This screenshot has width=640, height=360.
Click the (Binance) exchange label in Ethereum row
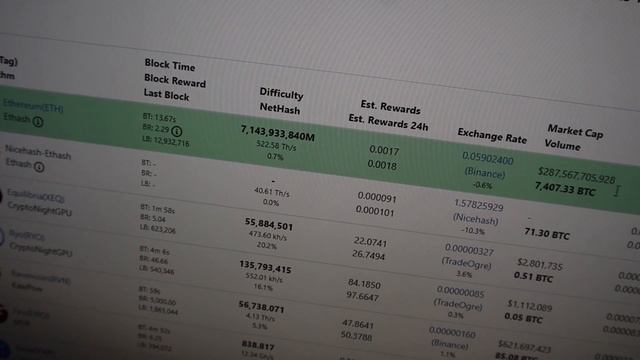coord(485,173)
